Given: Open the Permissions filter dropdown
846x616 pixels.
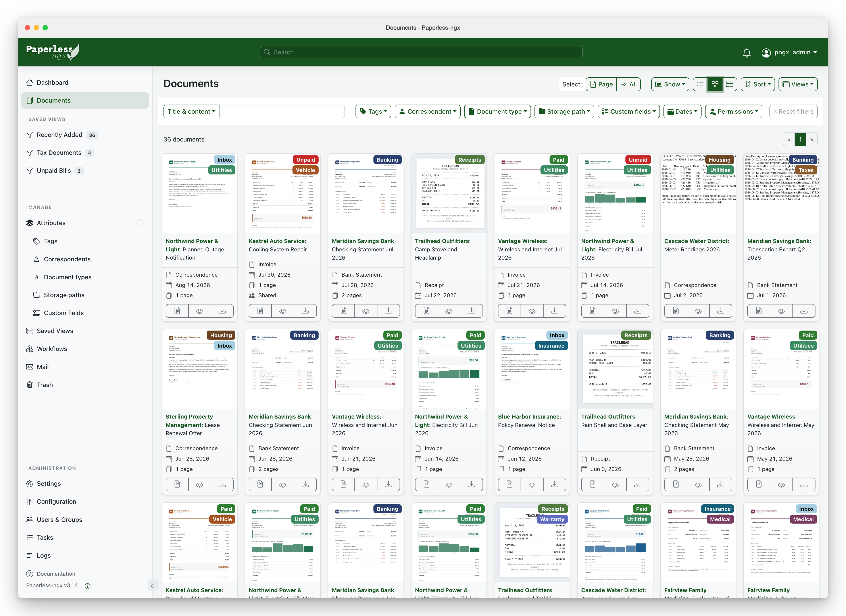Looking at the screenshot, I should tap(733, 111).
